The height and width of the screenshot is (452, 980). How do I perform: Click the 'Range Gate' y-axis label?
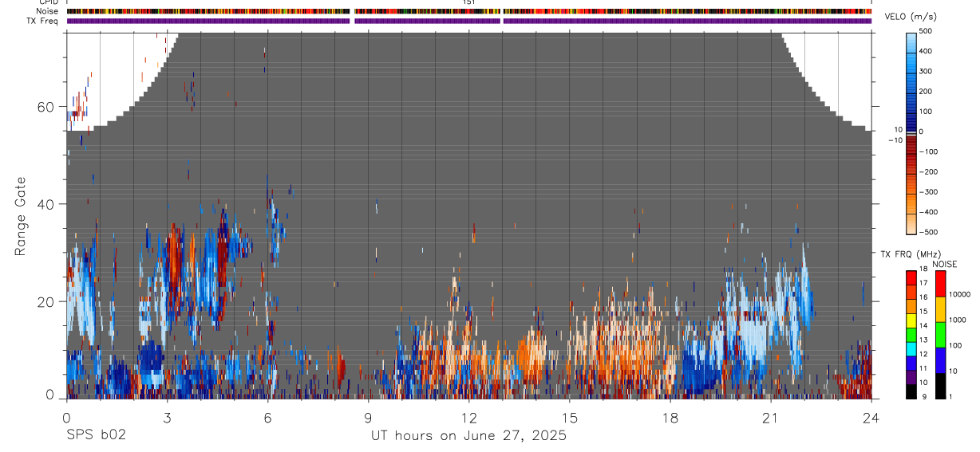tap(20, 217)
